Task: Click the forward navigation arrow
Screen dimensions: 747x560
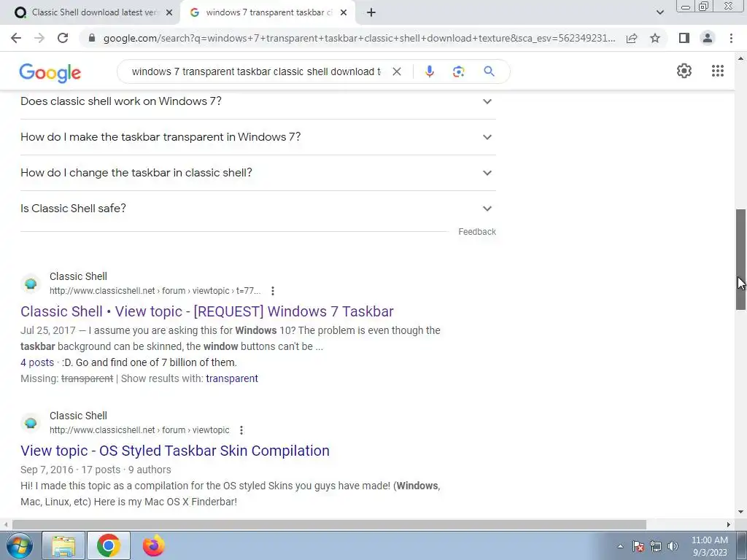Action: click(x=39, y=38)
